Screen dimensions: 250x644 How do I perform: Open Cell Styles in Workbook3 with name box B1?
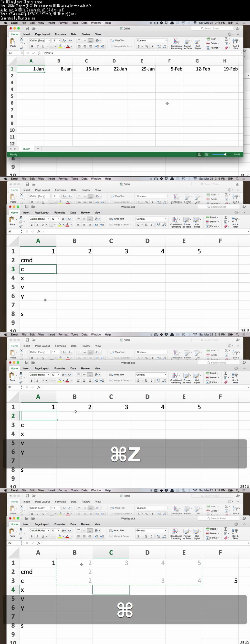coord(197,378)
